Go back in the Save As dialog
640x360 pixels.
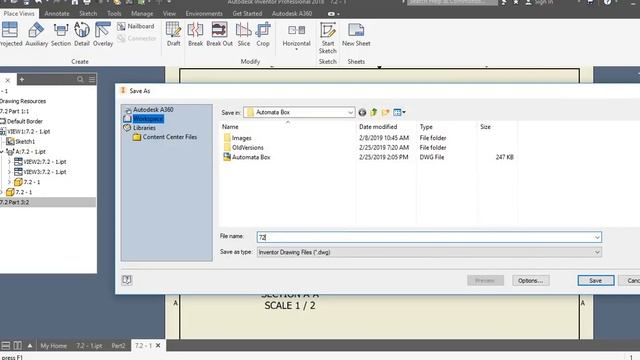tap(362, 112)
